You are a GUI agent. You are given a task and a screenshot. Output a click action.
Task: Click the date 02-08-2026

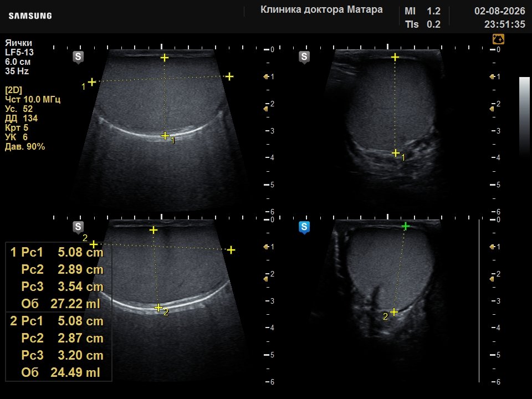pos(499,11)
